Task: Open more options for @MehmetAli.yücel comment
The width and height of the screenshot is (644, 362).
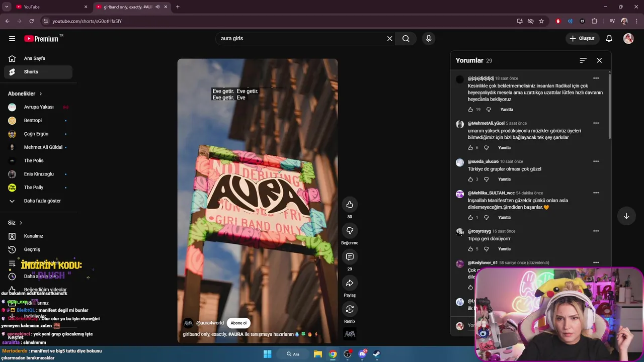Action: (x=596, y=123)
